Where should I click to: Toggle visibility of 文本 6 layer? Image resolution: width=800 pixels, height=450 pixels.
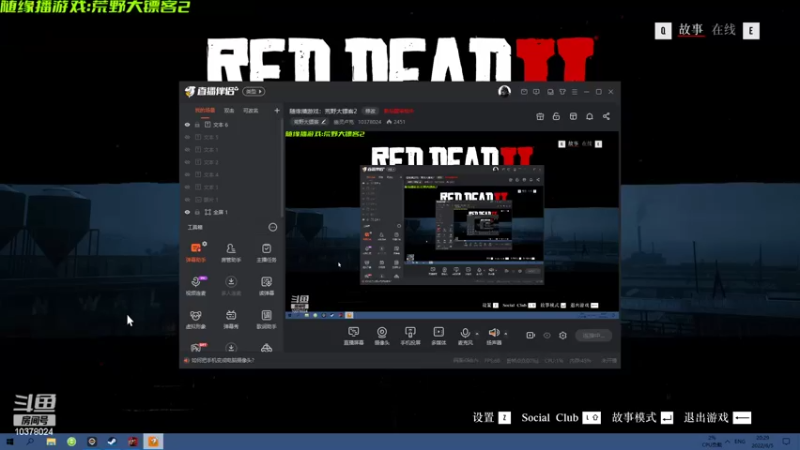187,124
